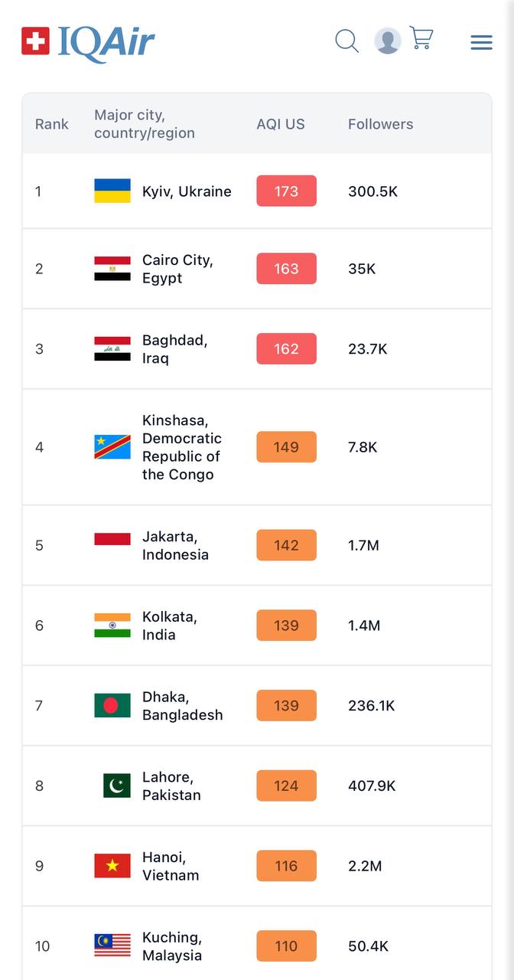The width and height of the screenshot is (514, 980).
Task: Click the Indonesia flag icon
Action: [112, 539]
